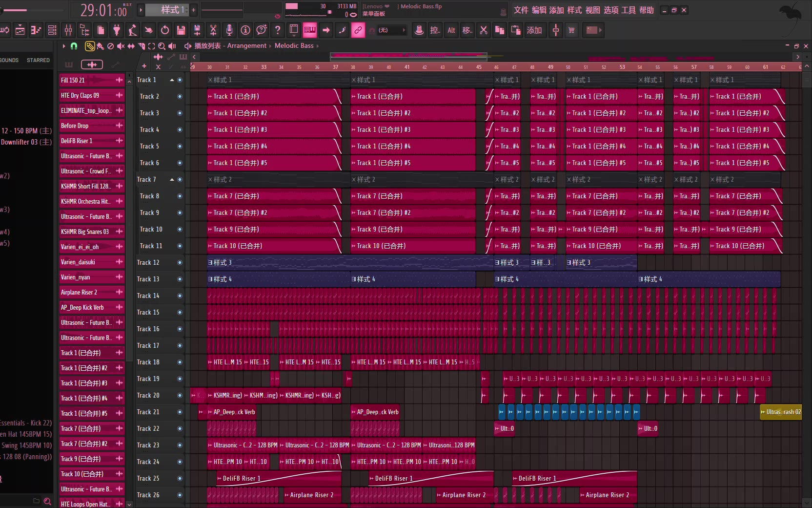Collapse the Track 7 group arrow
The image size is (812, 508).
tap(172, 180)
